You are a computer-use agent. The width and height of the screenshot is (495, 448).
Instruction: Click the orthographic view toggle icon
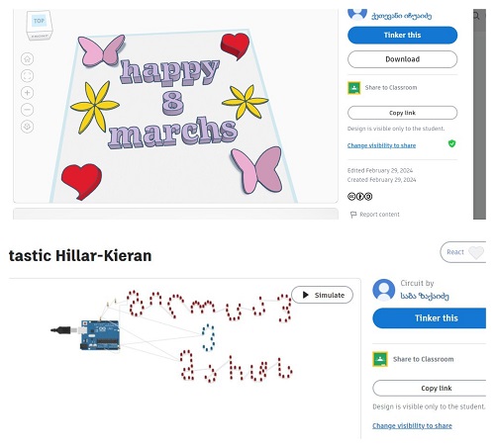(x=27, y=127)
